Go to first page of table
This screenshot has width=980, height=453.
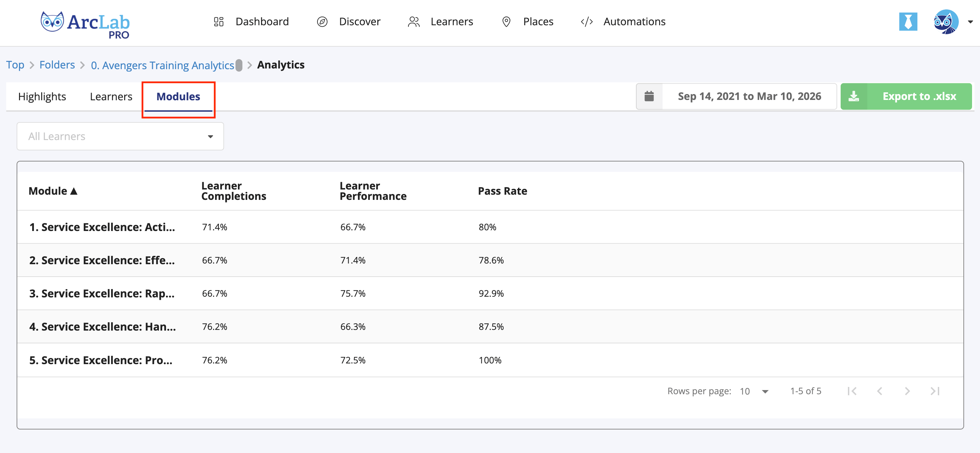[x=852, y=391]
